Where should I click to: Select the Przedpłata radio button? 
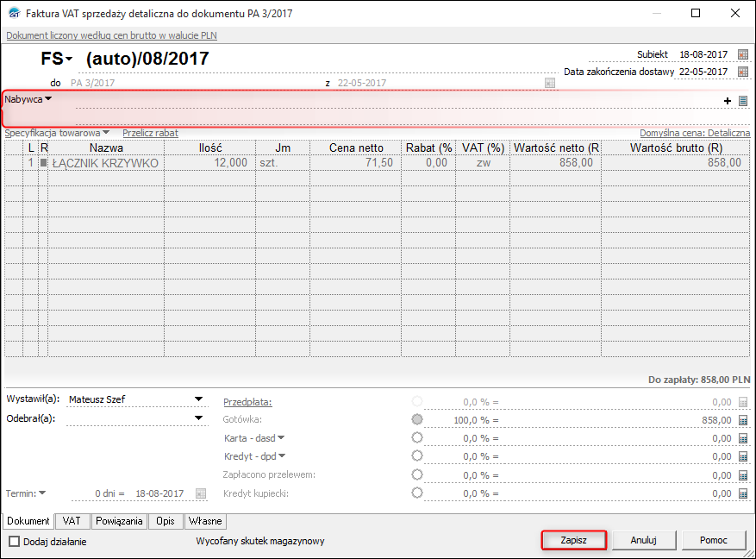(417, 401)
